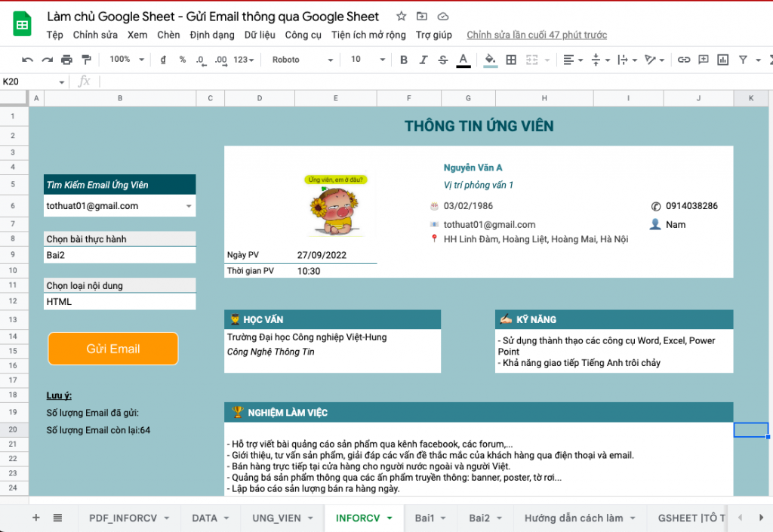Click the move to folder icon
The image size is (773, 532).
coord(422,17)
